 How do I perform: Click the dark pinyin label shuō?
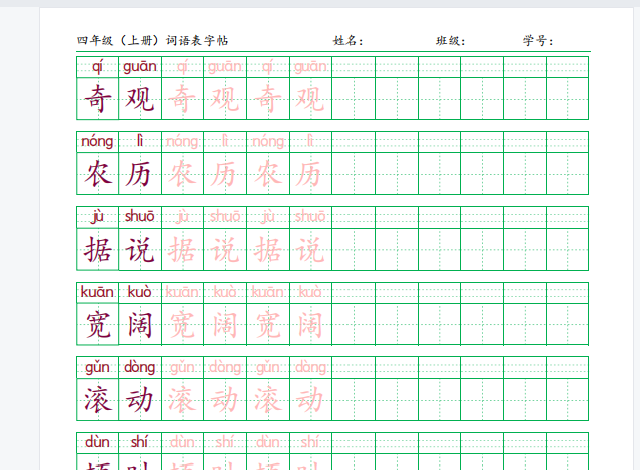point(140,216)
